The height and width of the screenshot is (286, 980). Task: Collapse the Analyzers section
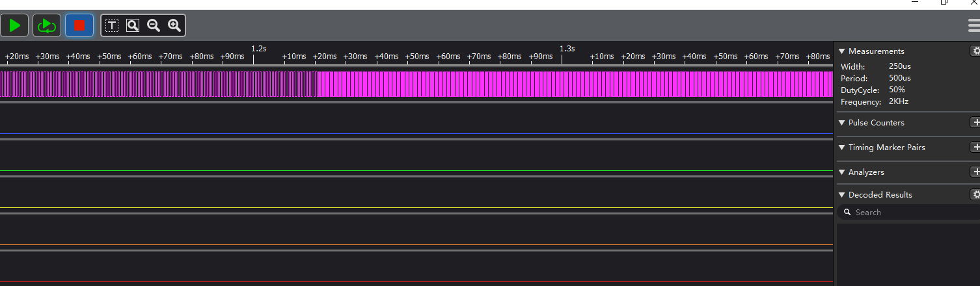click(842, 172)
